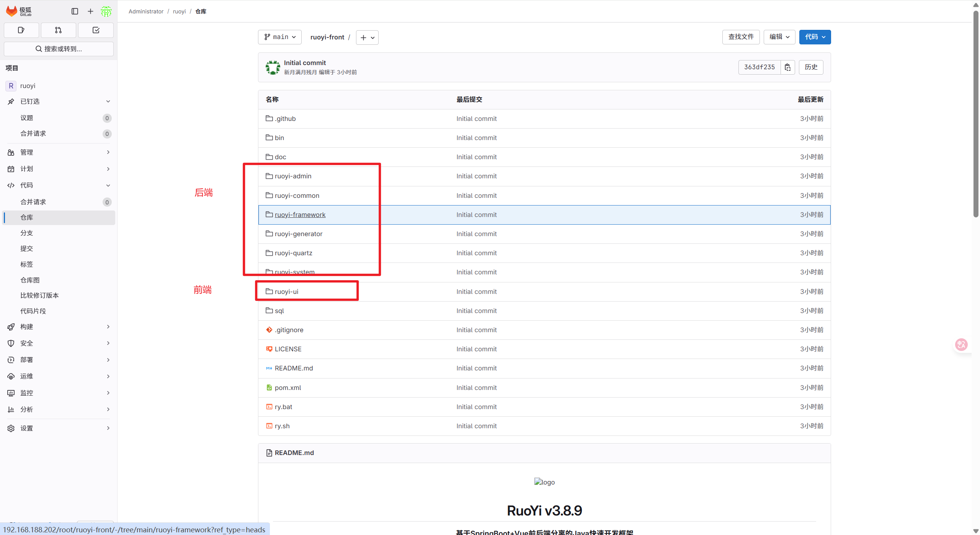The height and width of the screenshot is (535, 980).
Task: Copy the commit SHA with clipboard icon
Action: pos(787,67)
